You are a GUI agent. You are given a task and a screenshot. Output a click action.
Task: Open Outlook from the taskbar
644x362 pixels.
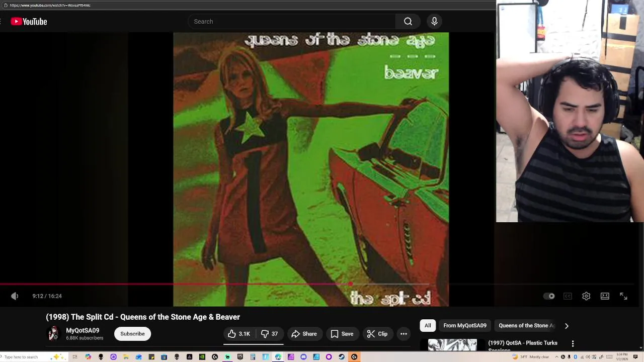pos(139,357)
